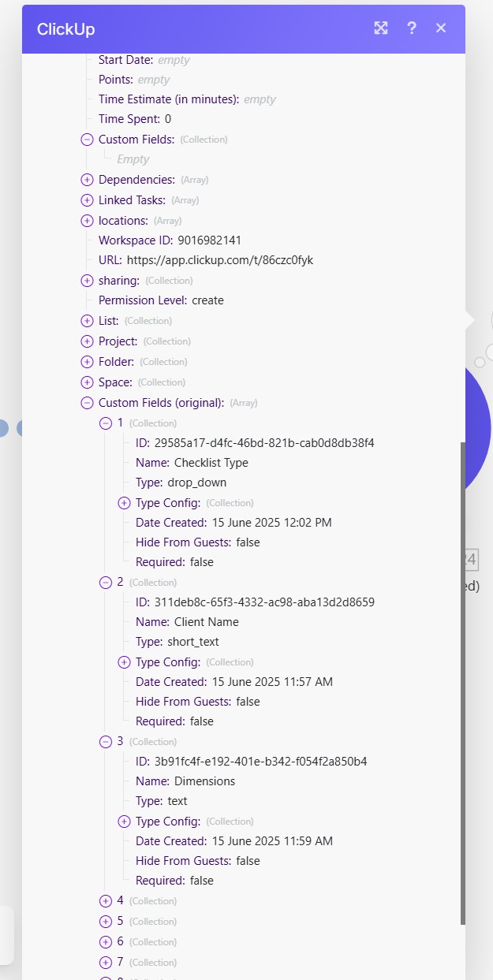Expand the List collection
The height and width of the screenshot is (980, 493).
tap(87, 321)
